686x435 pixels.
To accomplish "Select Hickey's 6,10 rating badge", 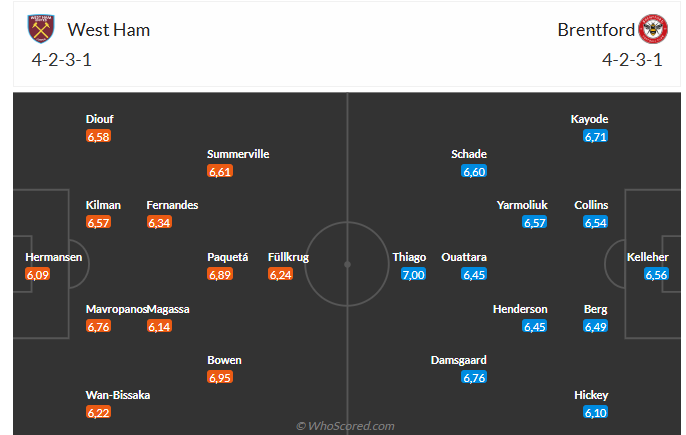I will point(595,412).
